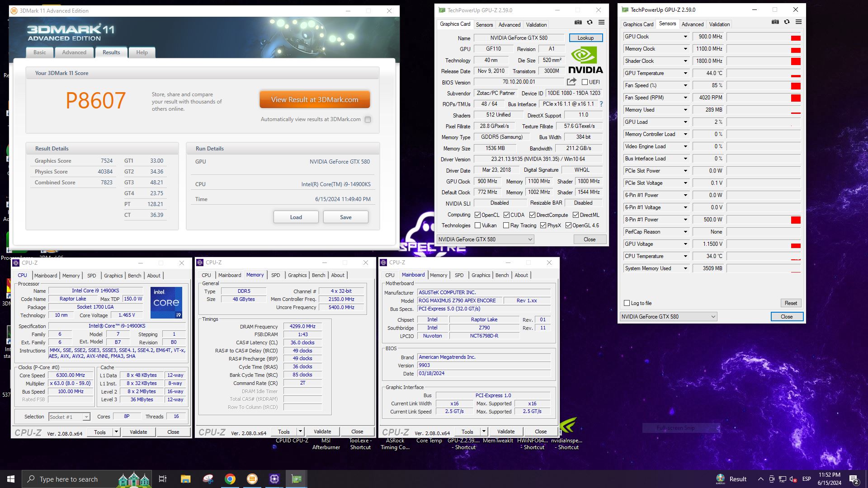Click the network tray icon

[x=782, y=479]
